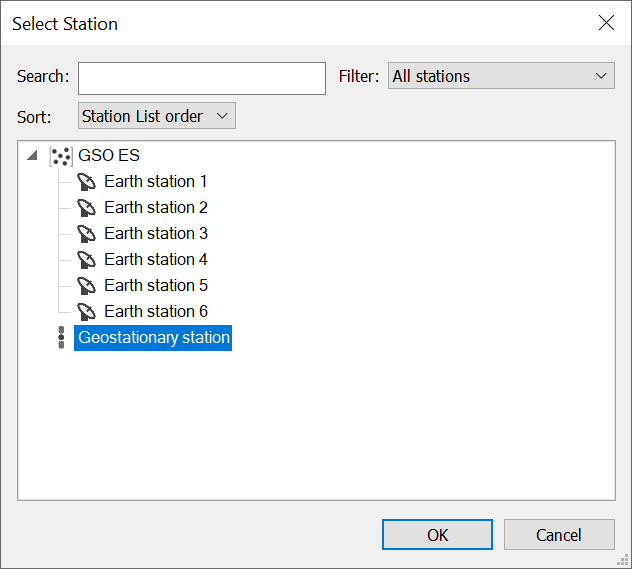Select Earth station 2 in the tree
This screenshot has height=569, width=632.
[156, 208]
